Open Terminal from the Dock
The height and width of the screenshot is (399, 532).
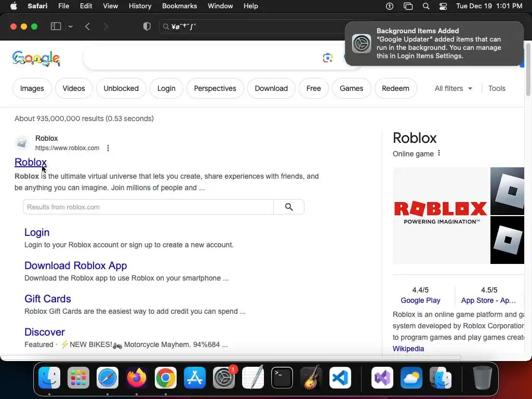point(282,378)
